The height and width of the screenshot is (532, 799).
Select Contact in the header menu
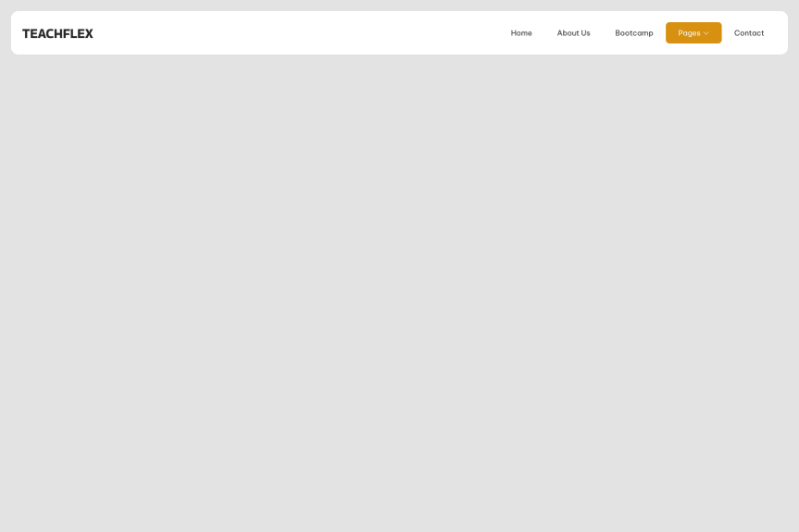click(749, 33)
